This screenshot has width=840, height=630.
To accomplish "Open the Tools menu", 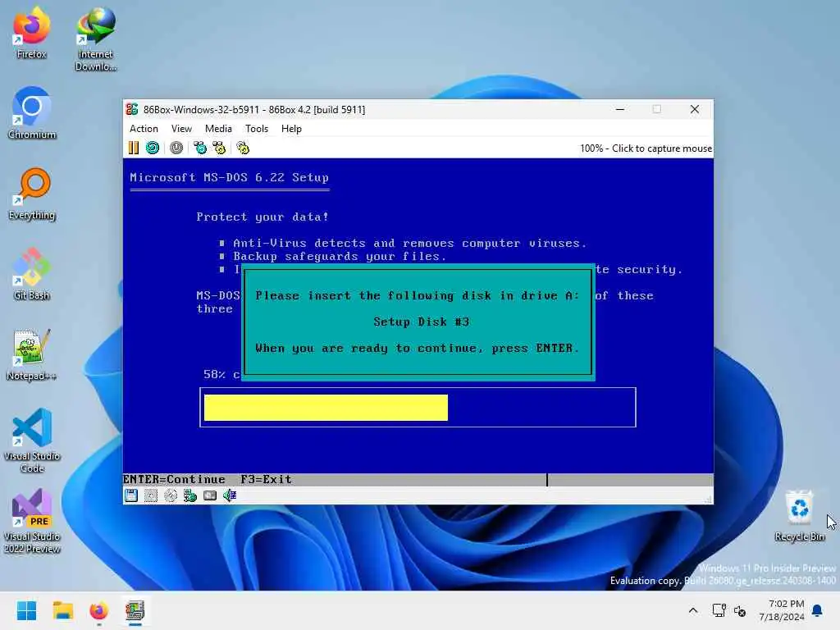I will 257,129.
